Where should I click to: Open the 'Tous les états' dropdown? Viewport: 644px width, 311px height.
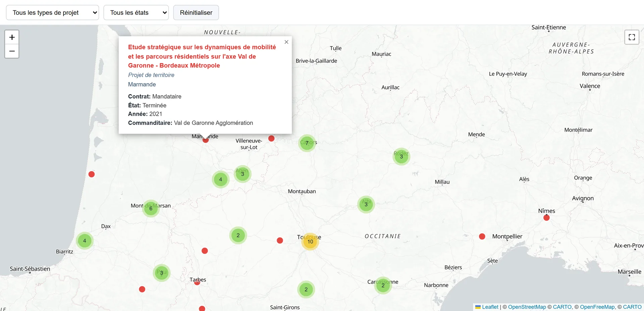[x=136, y=13]
